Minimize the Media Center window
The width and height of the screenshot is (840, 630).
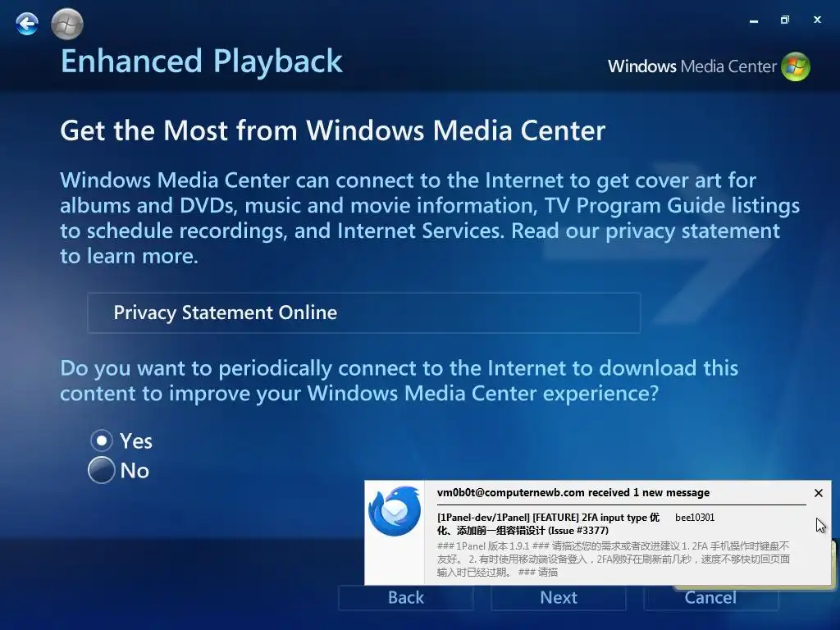pos(754,21)
